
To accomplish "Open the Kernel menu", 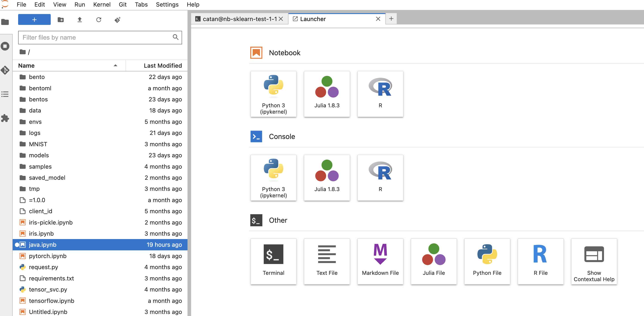I will 101,5.
